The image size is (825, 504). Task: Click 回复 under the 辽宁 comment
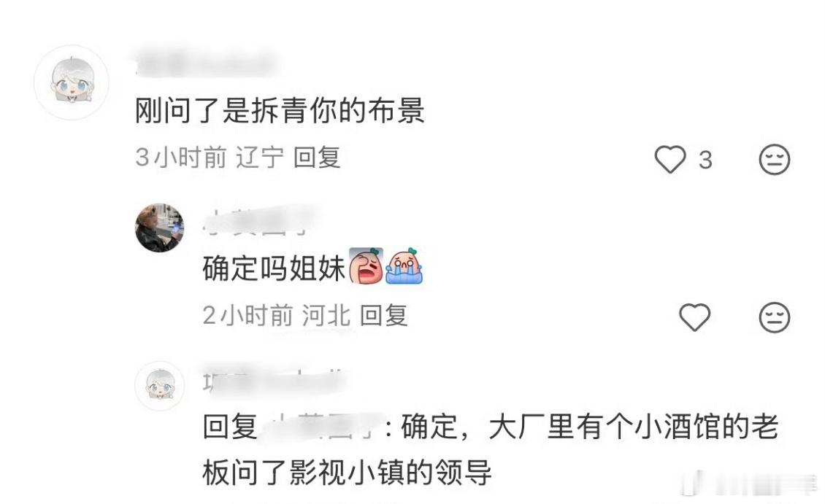pos(317,158)
